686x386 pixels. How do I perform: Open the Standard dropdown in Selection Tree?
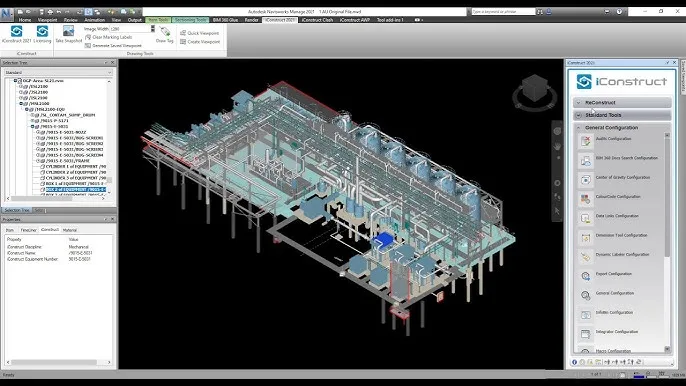coord(58,72)
